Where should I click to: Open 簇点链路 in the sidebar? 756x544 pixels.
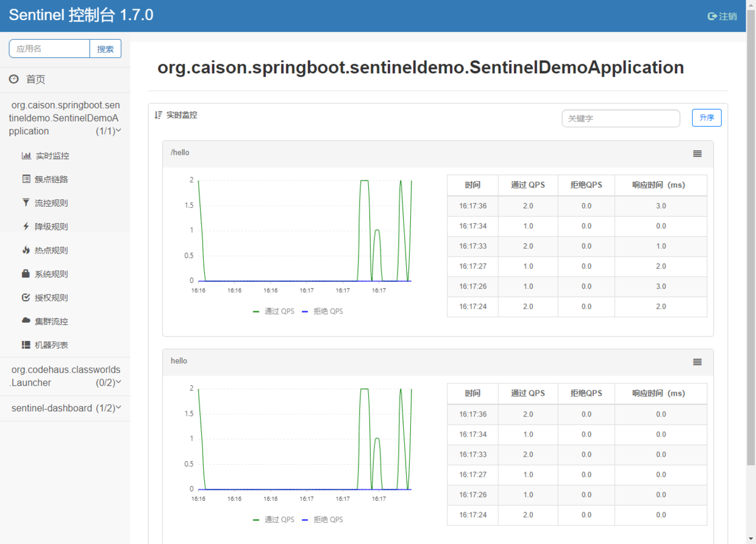point(51,179)
